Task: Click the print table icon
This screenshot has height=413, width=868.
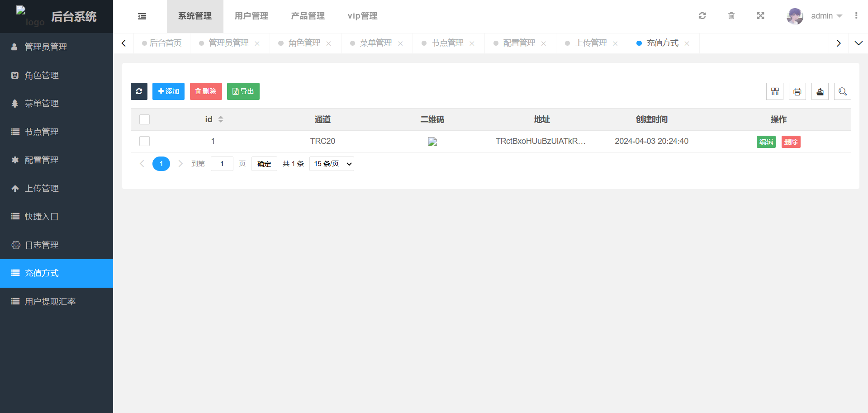Action: click(797, 91)
